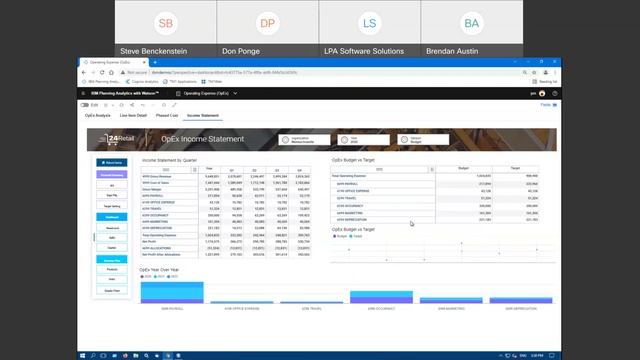Open the Income Statement table row-header menu icon
Screen dimensions: 640x360
(x=195, y=170)
